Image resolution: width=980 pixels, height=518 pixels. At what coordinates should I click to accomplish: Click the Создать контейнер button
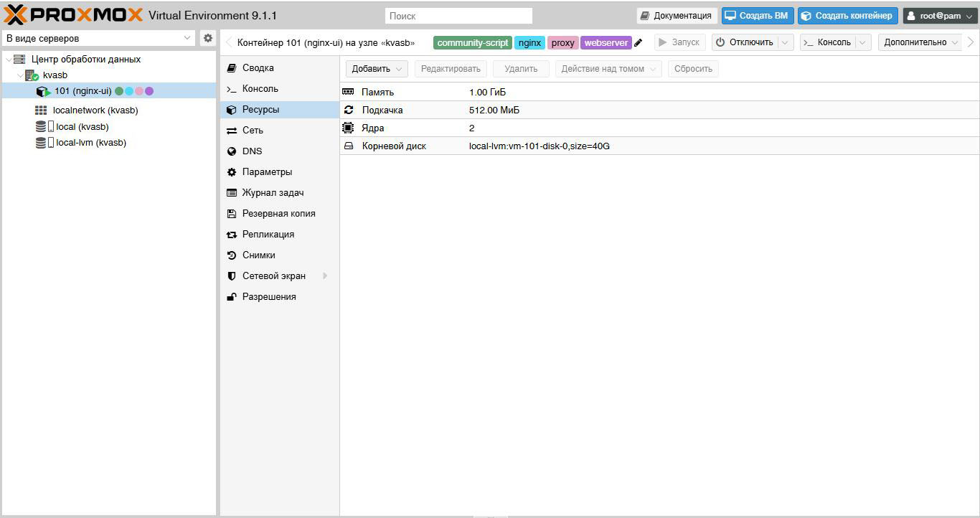[847, 16]
